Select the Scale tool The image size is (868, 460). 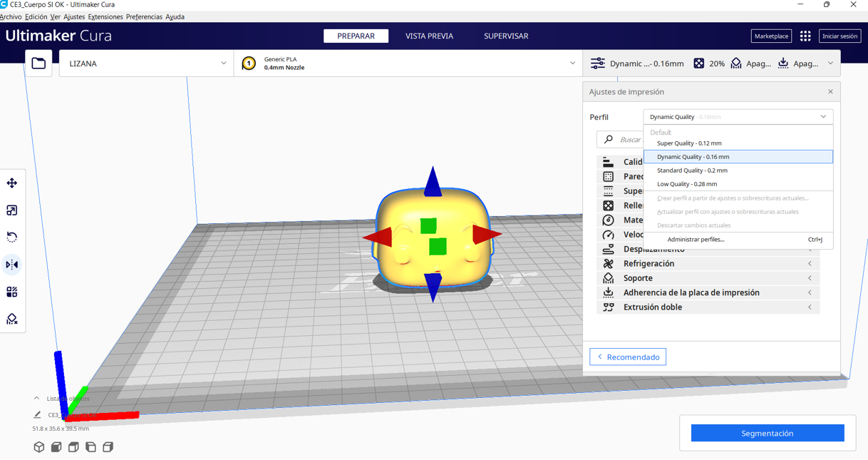coord(12,210)
